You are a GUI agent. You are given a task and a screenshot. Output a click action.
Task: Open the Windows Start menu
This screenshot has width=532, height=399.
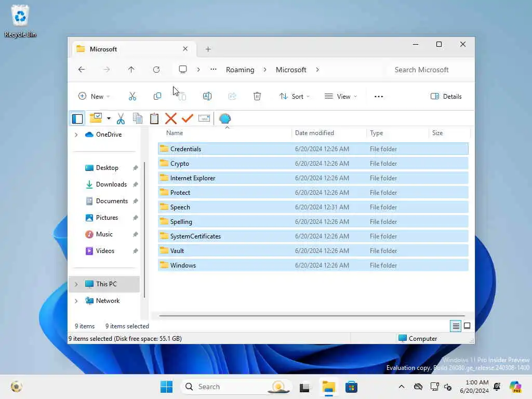(166, 387)
